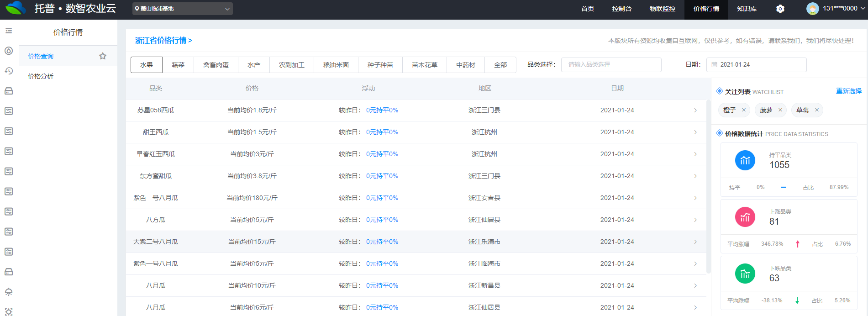Open 价格分析 in the side menu

point(68,76)
